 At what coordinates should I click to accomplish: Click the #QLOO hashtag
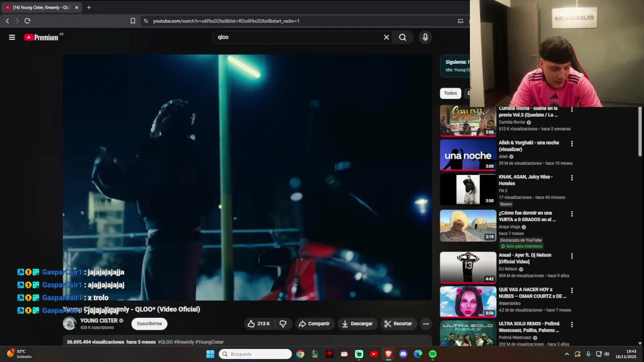[165, 342]
